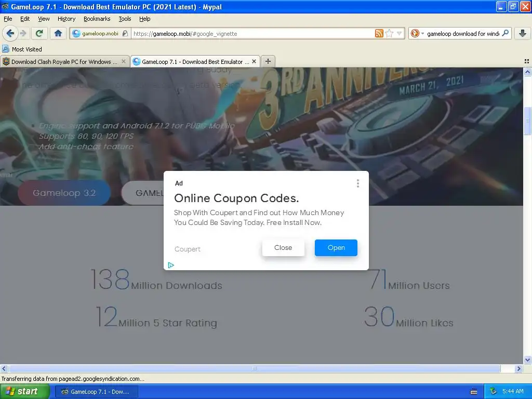Click the address bar URL field

pos(253,33)
